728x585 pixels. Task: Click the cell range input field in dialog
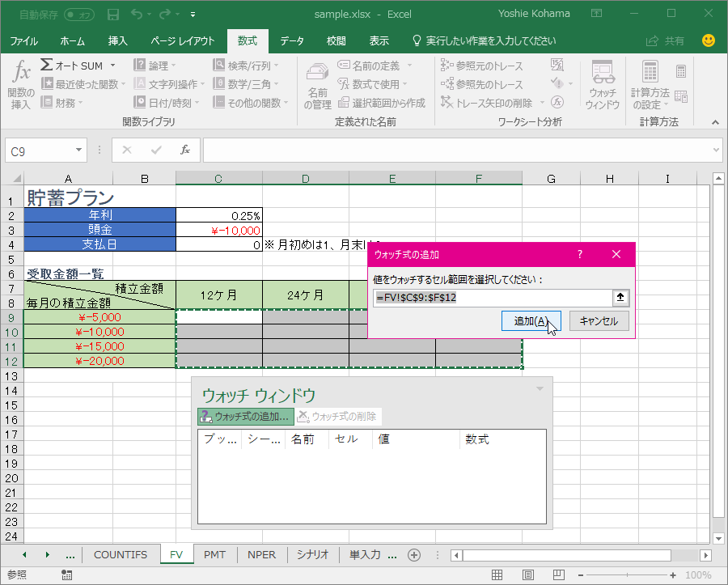[x=492, y=298]
